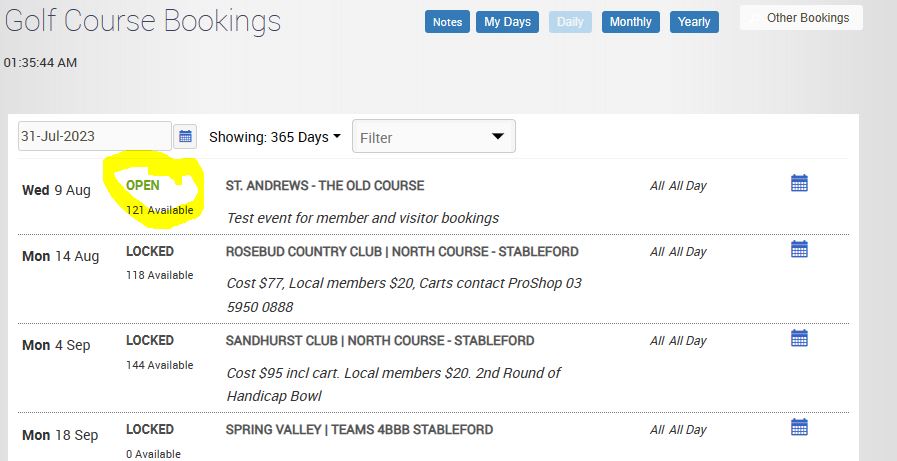Click calendar icon for Spring Valley row
Screen dimensions: 897x461
798,427
